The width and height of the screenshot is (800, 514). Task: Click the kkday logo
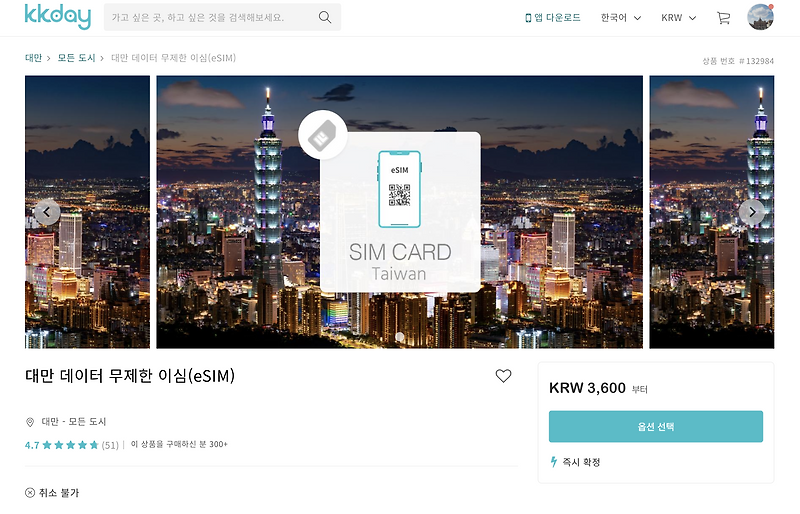tap(58, 16)
